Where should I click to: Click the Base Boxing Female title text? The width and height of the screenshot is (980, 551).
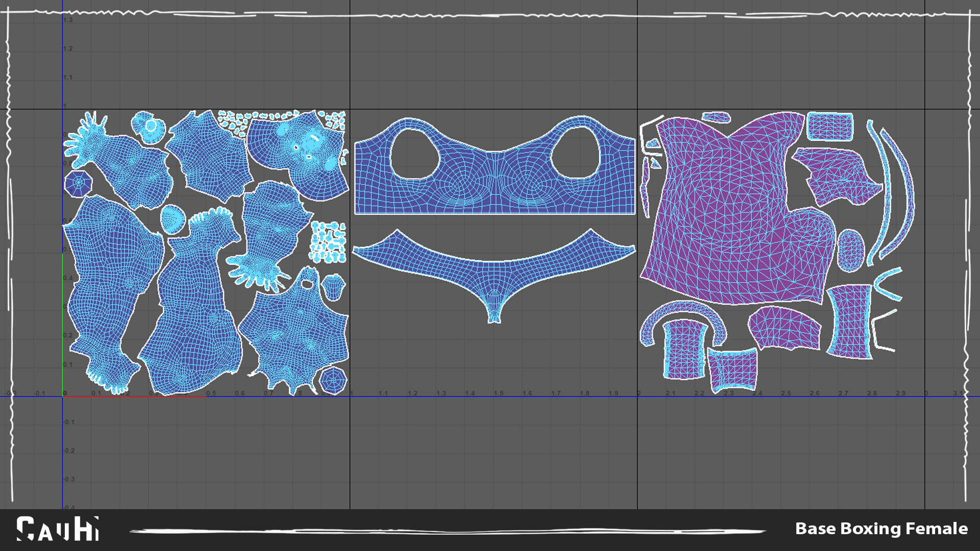pos(881,529)
